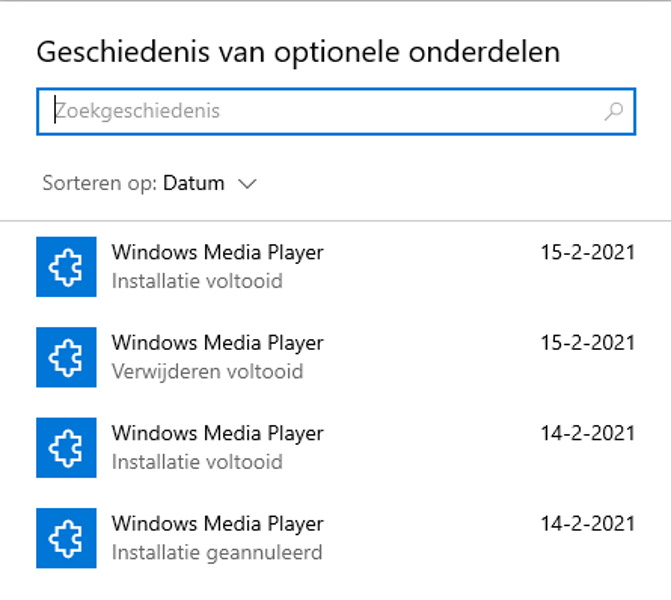The height and width of the screenshot is (600, 671).
Task: Click the date of the topmost history entry
Action: coord(587,252)
